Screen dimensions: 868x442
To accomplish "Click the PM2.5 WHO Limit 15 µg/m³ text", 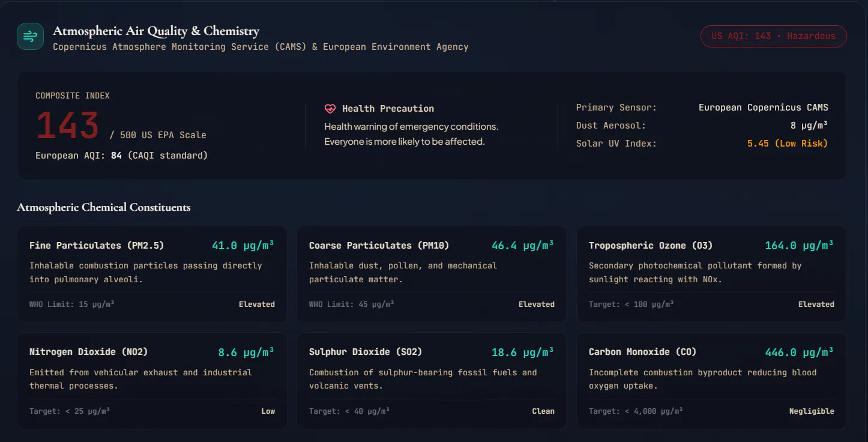I will (72, 304).
